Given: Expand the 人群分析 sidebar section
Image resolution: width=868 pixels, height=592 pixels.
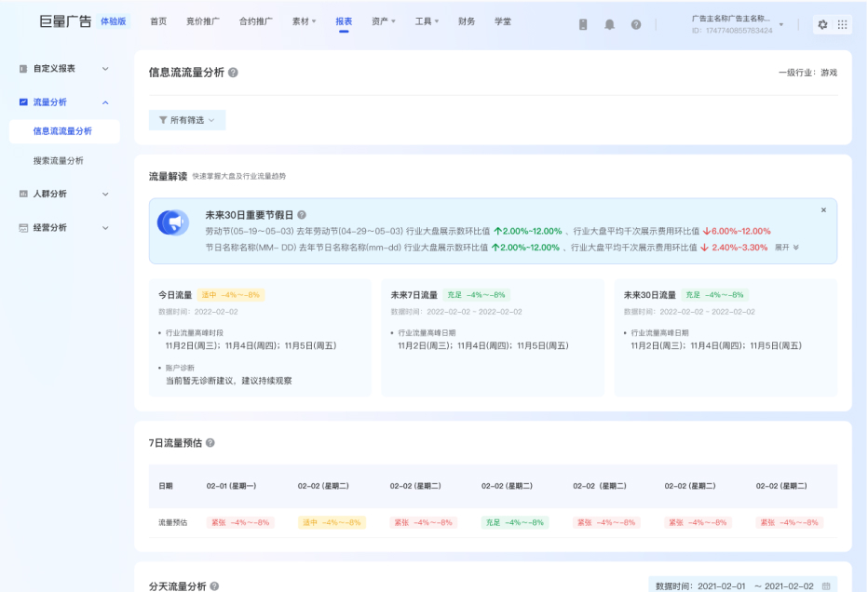Looking at the screenshot, I should (x=105, y=195).
